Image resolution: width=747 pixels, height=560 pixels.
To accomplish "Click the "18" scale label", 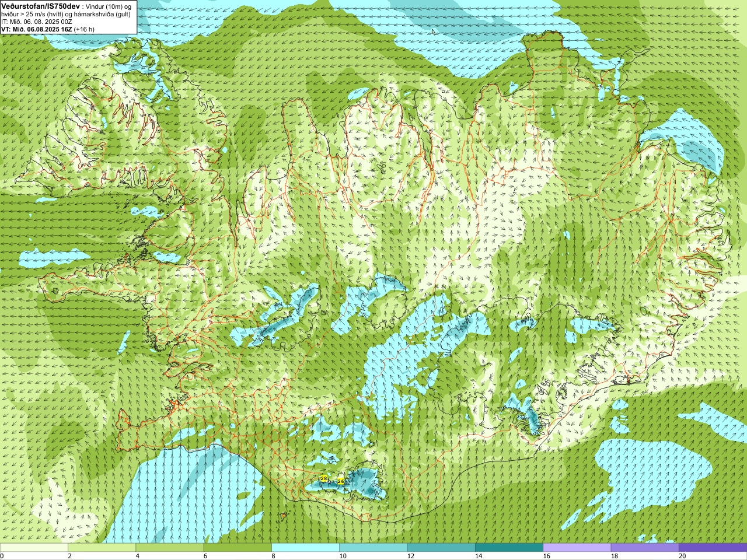I will (615, 556).
